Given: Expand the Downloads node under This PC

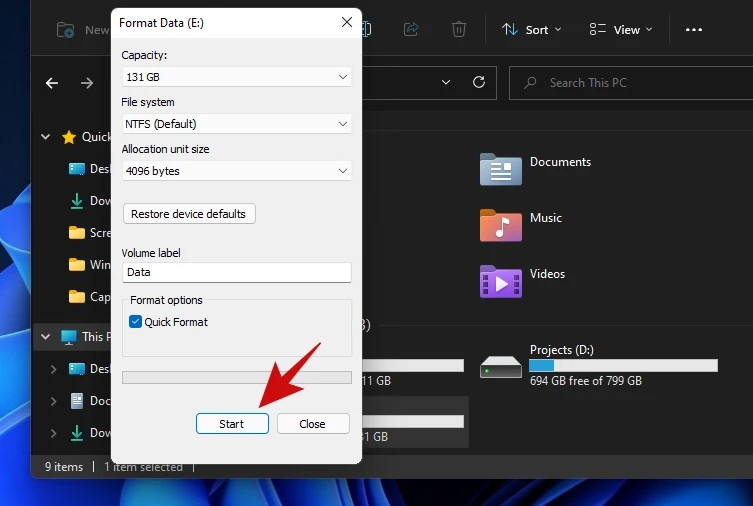Looking at the screenshot, I should tap(53, 433).
